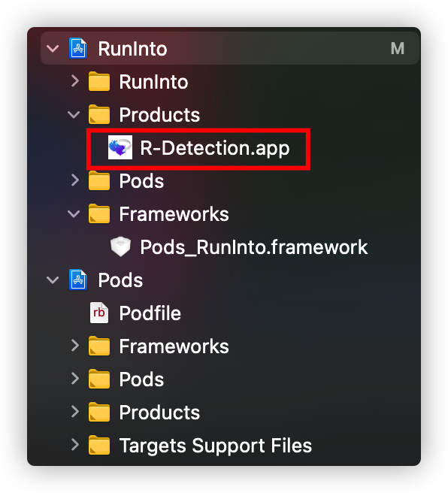Expand the Frameworks folder in Pods project

pyautogui.click(x=75, y=346)
